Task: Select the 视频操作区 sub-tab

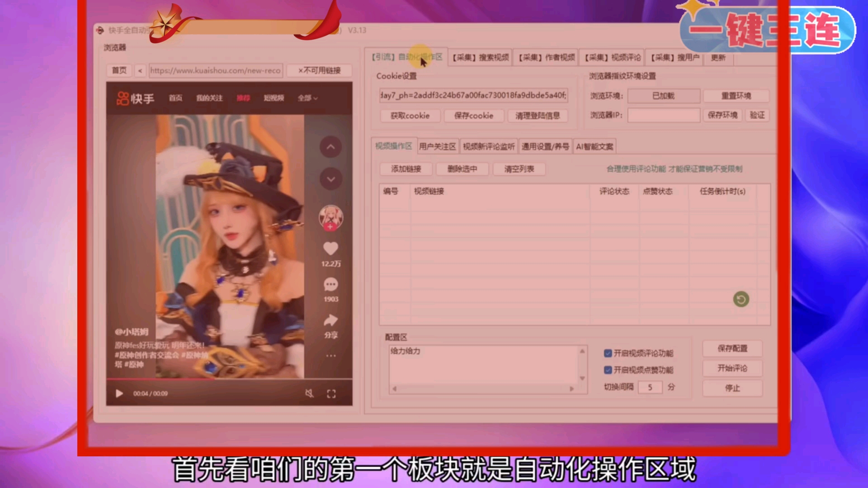Action: 394,146
